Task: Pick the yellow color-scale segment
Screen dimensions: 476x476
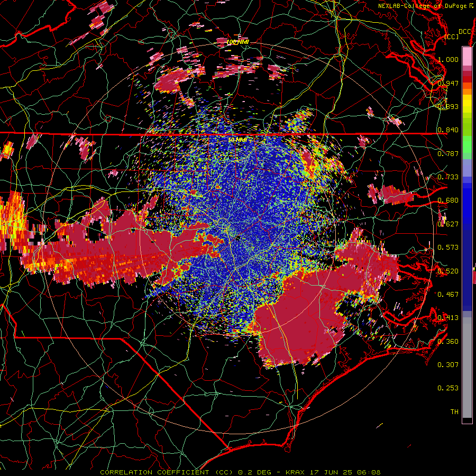Action: pos(467,104)
